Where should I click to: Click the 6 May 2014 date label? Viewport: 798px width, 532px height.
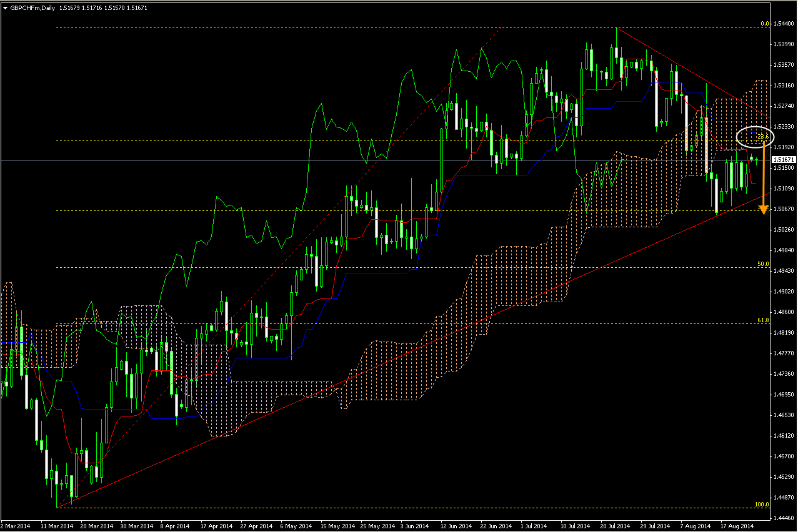pos(297,526)
